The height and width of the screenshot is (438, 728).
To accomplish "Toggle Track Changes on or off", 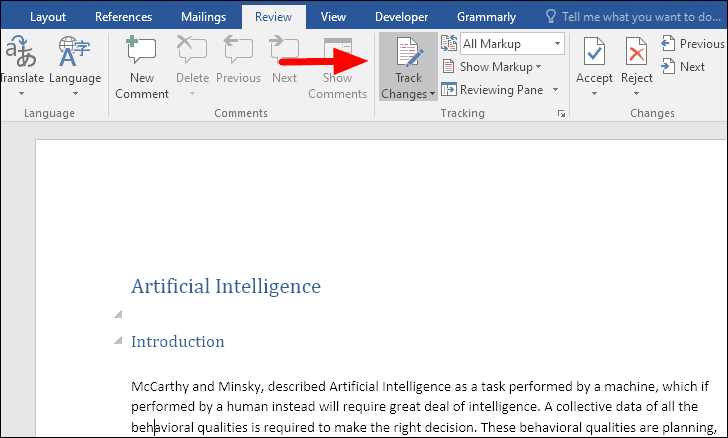I will [408, 66].
